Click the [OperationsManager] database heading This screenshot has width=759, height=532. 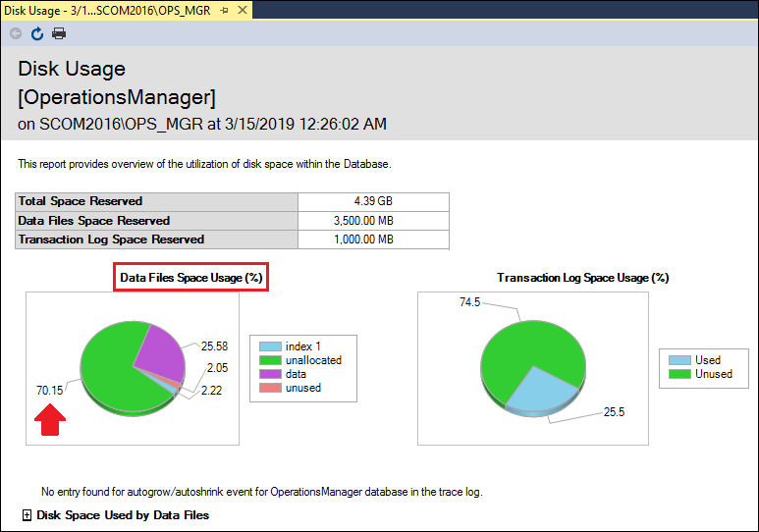117,97
